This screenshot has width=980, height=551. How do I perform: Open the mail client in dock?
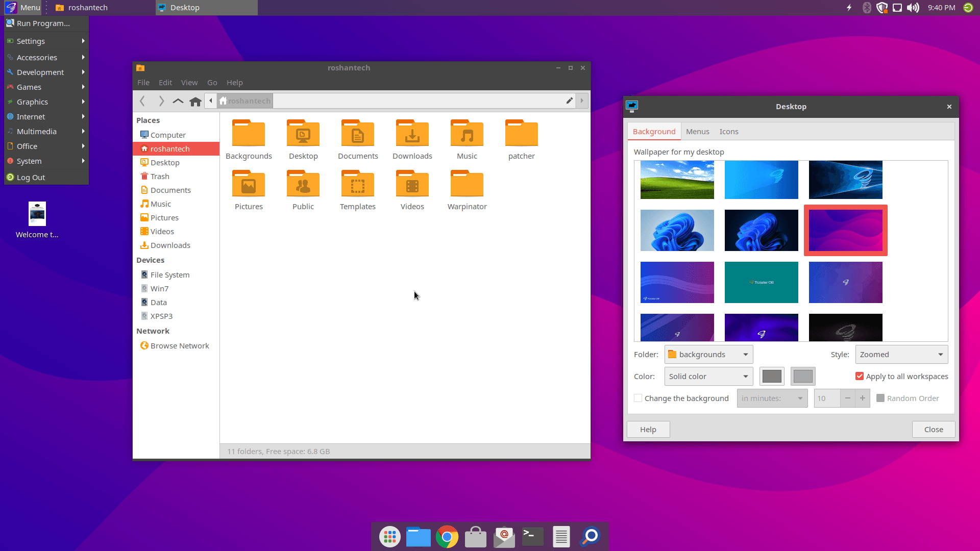coord(504,537)
